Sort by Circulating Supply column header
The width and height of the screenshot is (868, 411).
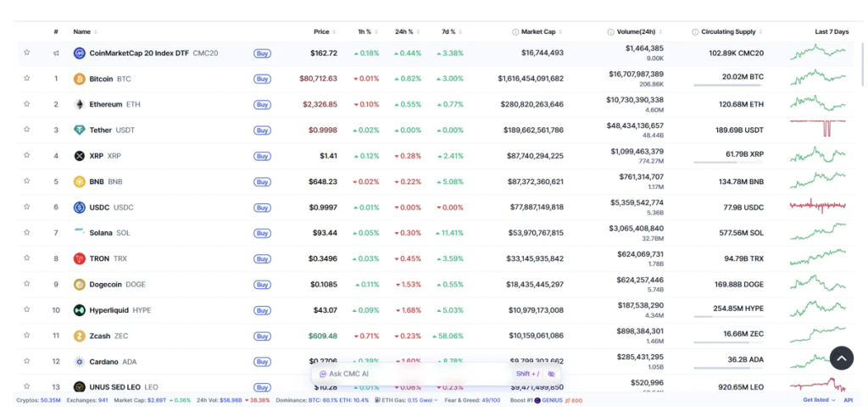point(732,32)
